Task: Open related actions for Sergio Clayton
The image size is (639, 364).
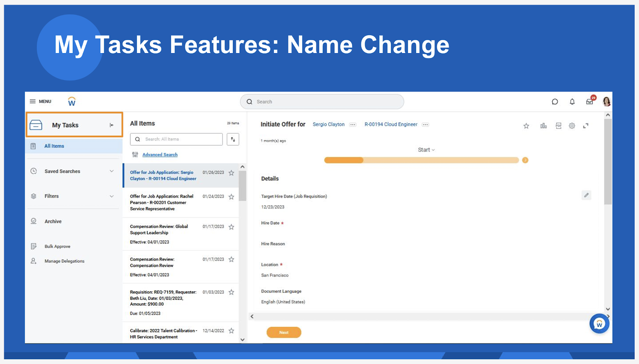Action: click(x=353, y=125)
